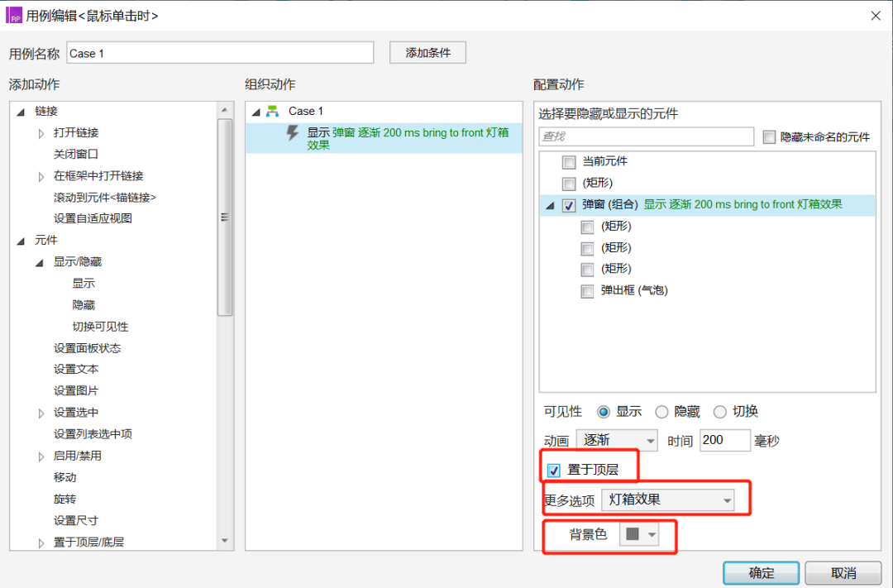The width and height of the screenshot is (893, 588).
Task: Click the 添加条件 button
Action: 427,52
